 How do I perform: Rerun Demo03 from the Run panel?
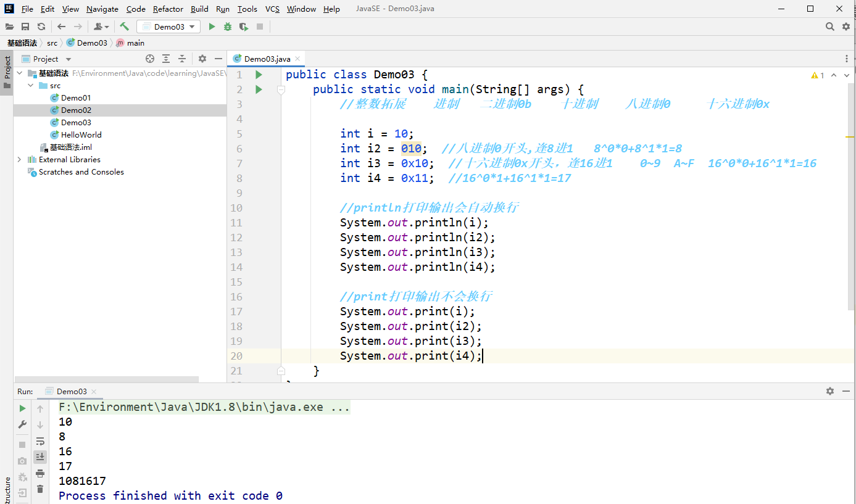[x=22, y=408]
